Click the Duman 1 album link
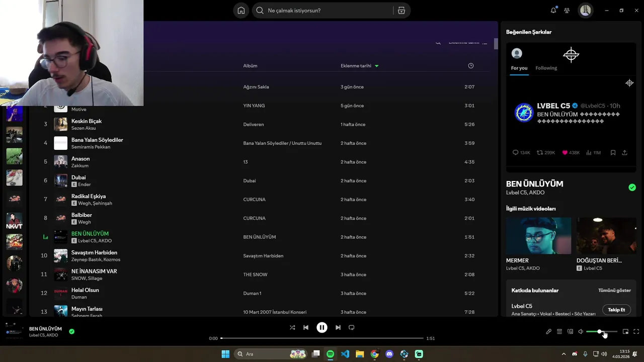 (x=252, y=294)
